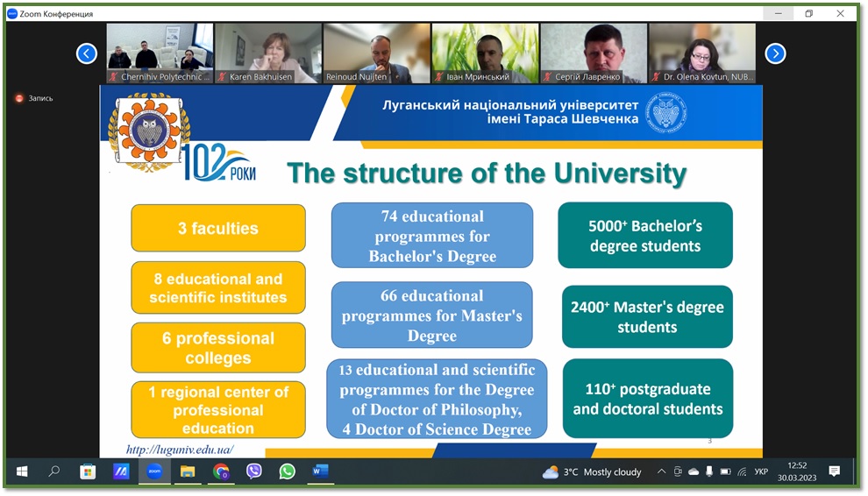The image size is (868, 496).
Task: Click '66 educational programmes for Master's Degree'
Action: point(432,315)
